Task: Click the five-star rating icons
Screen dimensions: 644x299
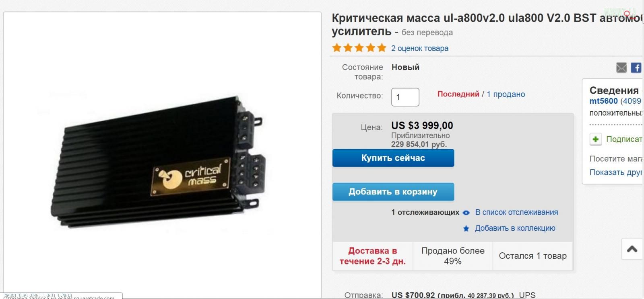Action: coord(359,48)
